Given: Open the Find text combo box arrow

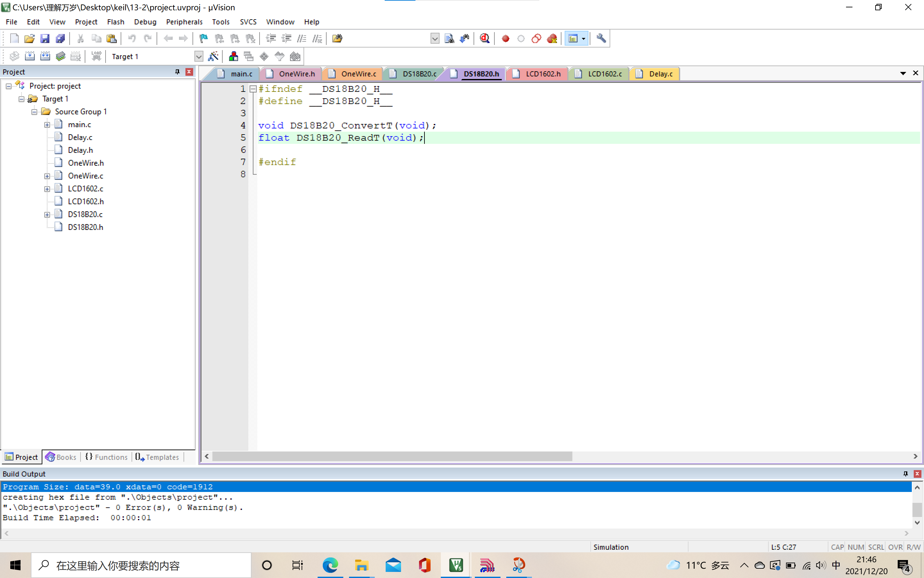Looking at the screenshot, I should click(434, 38).
